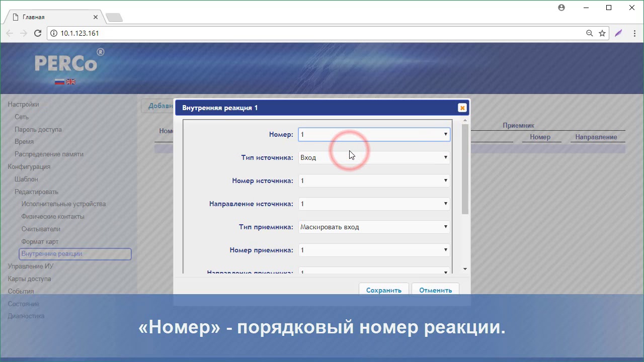Open the Сеть settings page
Screen dimensions: 644x362
(22, 117)
